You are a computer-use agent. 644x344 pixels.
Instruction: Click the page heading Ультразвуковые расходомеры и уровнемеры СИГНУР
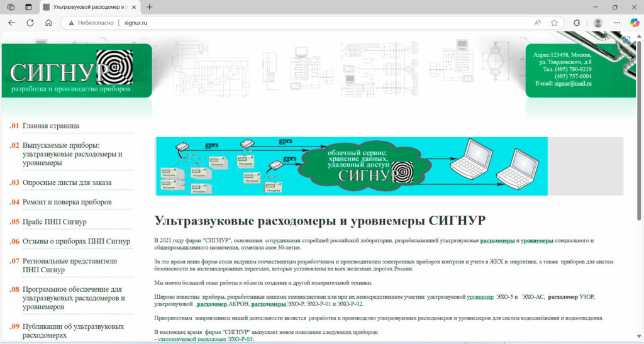tap(320, 221)
